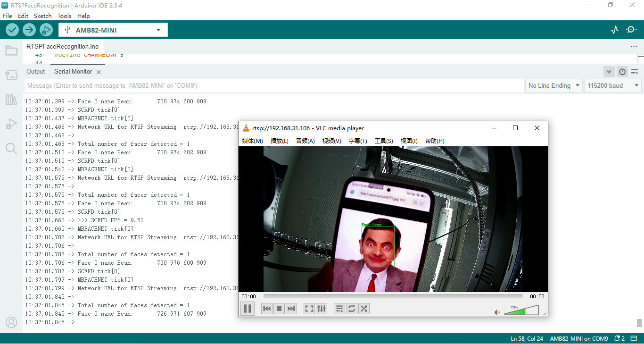
Task: Open VLC 音频(A) menu
Action: [x=305, y=141]
